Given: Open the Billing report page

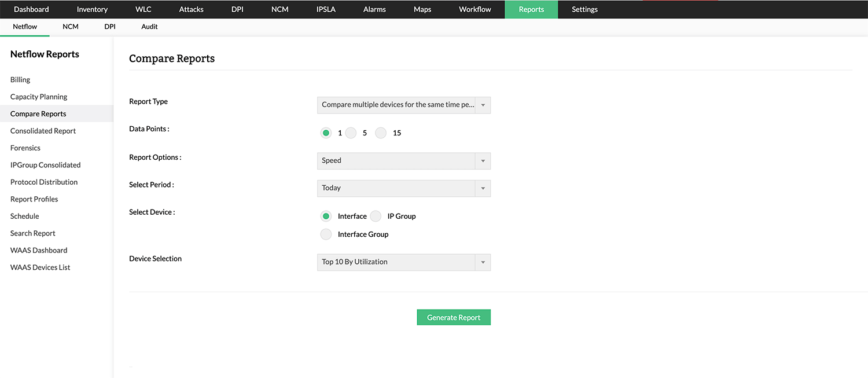Looking at the screenshot, I should [20, 79].
